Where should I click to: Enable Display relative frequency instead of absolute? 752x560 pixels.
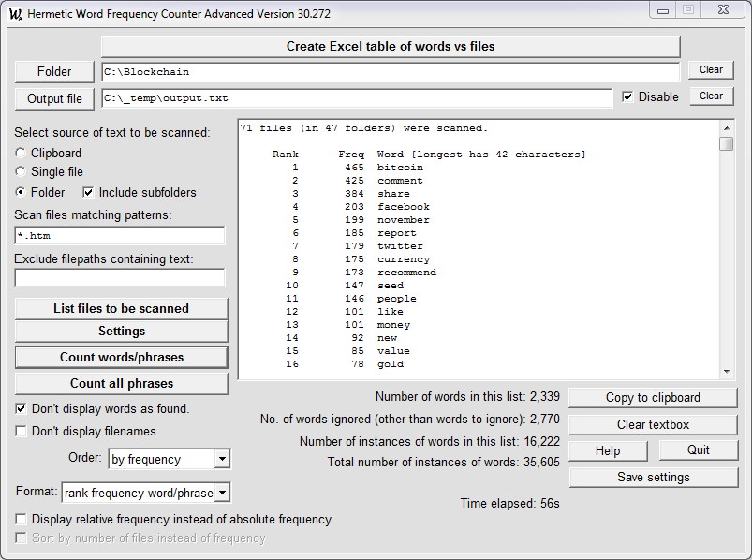pos(20,519)
